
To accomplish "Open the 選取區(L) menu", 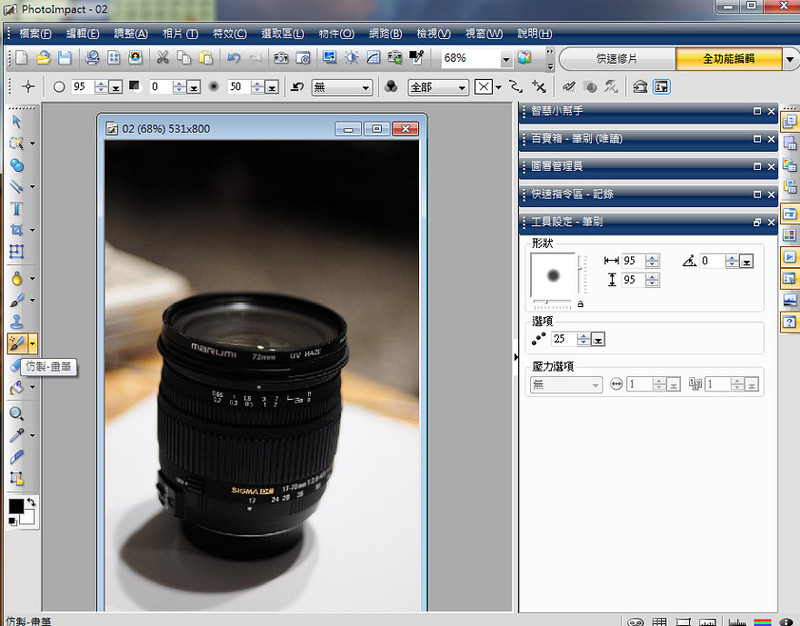I will pyautogui.click(x=283, y=34).
